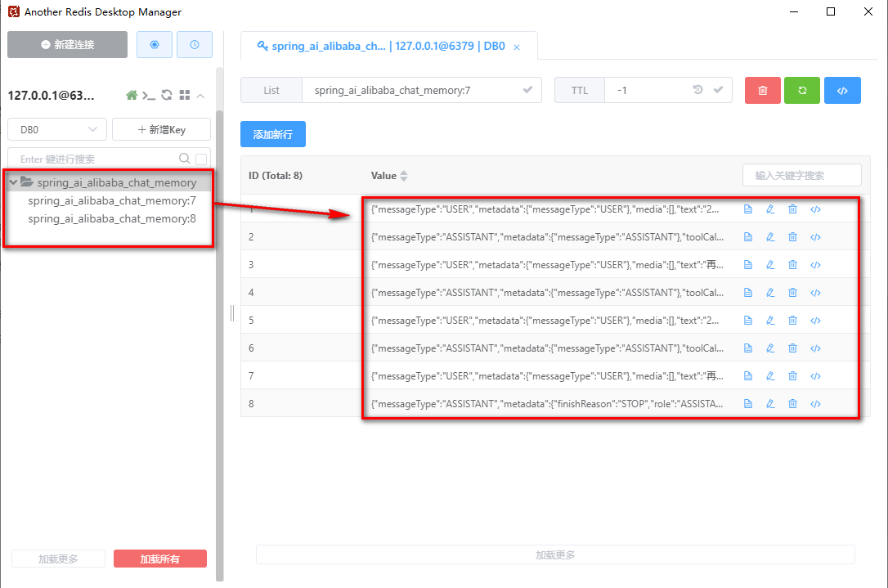Select key spring_ai_alibaba_chat_memory:8
Viewport: 888px width, 588px height.
click(x=112, y=218)
